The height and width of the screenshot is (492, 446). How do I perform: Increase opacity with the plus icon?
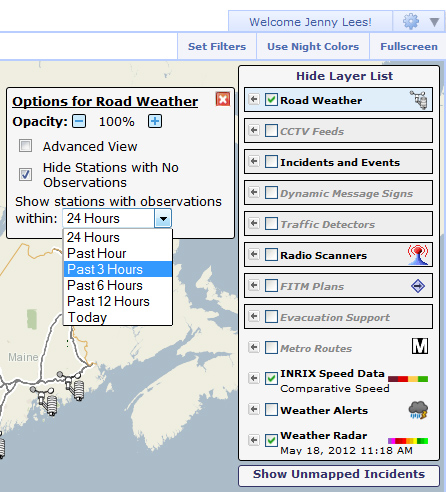[x=155, y=121]
